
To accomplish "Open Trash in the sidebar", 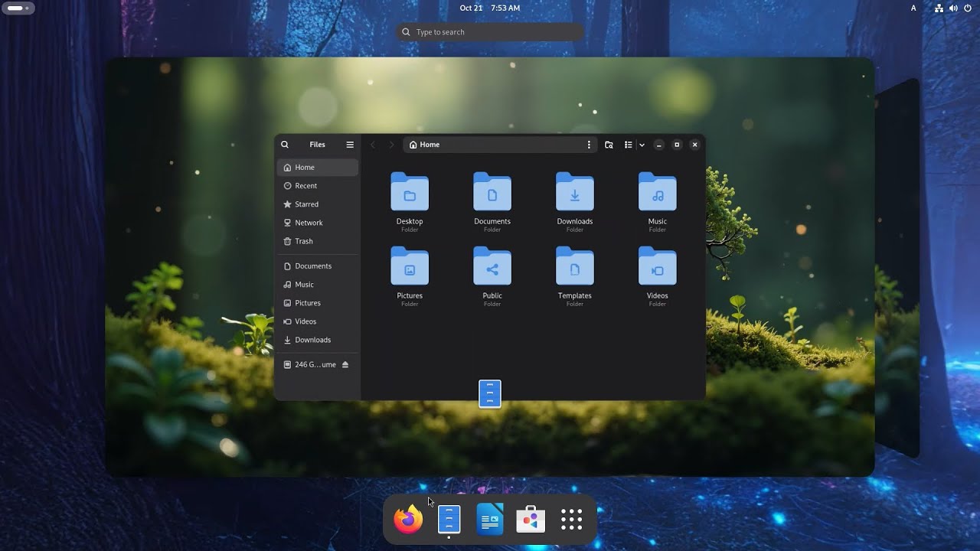I will (x=317, y=241).
